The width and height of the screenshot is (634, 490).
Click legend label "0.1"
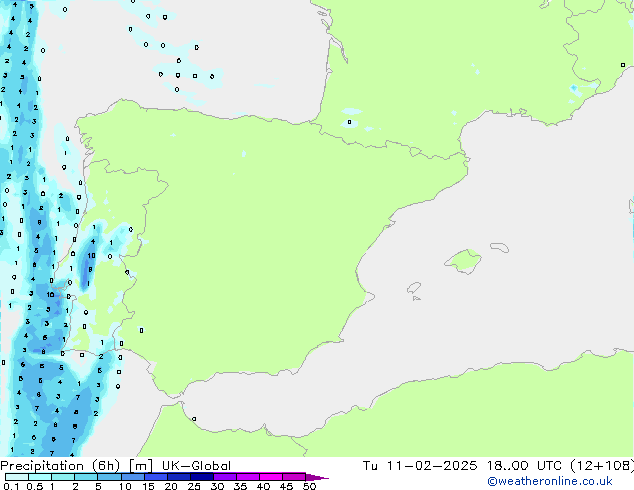tap(11, 486)
